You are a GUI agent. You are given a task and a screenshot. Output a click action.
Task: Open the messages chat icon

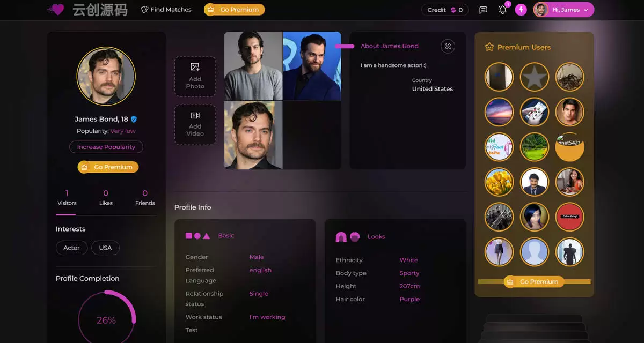483,10
